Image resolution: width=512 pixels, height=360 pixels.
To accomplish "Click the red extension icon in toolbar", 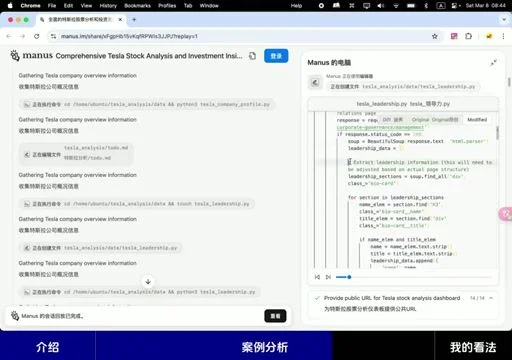I will [x=454, y=36].
